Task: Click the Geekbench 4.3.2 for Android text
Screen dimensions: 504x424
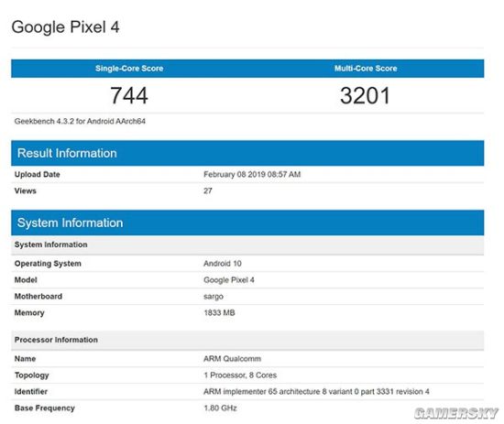Action: [x=80, y=122]
